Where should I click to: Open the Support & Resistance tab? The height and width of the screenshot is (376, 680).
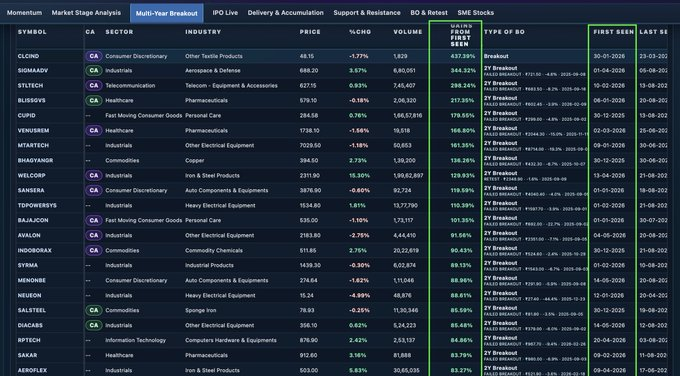click(x=367, y=13)
